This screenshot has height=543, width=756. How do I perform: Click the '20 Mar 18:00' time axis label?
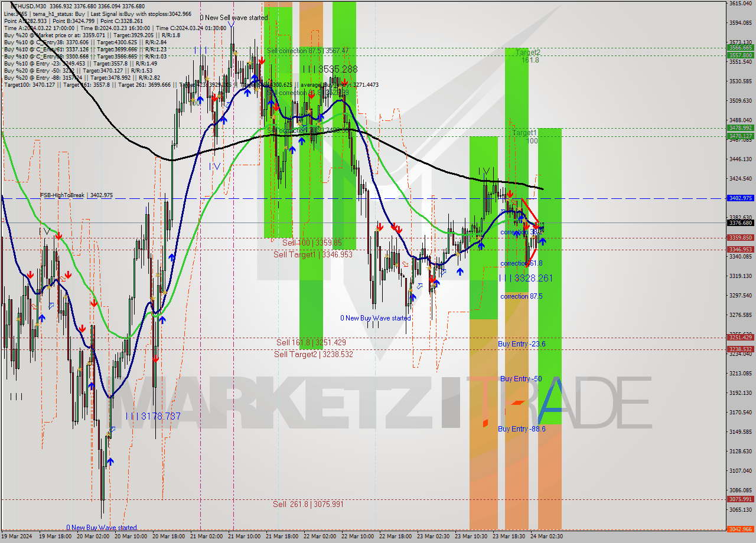click(169, 537)
